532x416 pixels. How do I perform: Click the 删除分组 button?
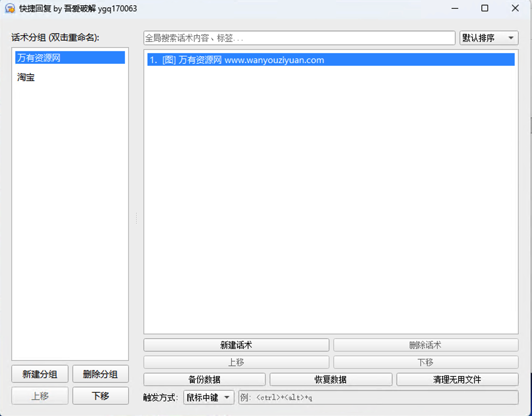click(100, 374)
